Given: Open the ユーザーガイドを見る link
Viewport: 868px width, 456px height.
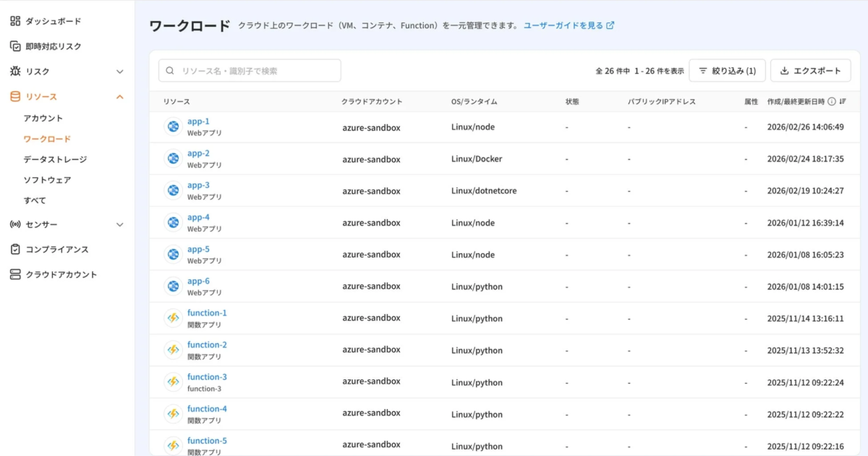Looking at the screenshot, I should click(x=569, y=25).
